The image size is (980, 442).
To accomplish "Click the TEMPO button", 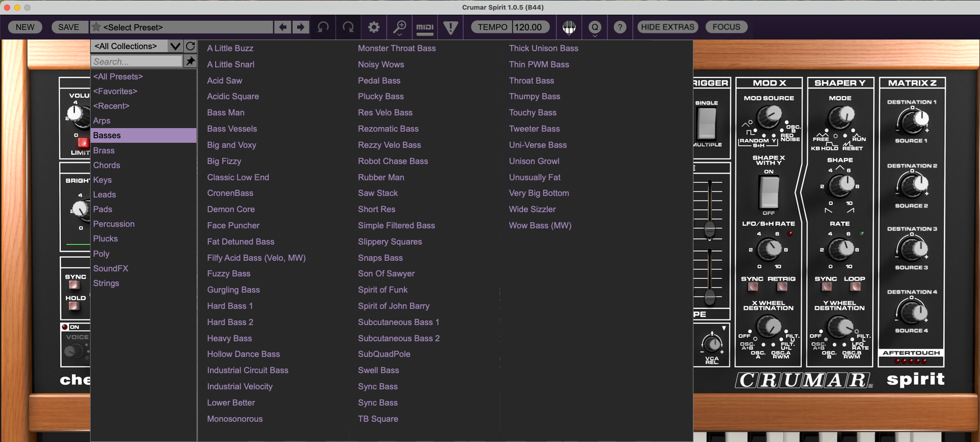I will click(x=492, y=27).
